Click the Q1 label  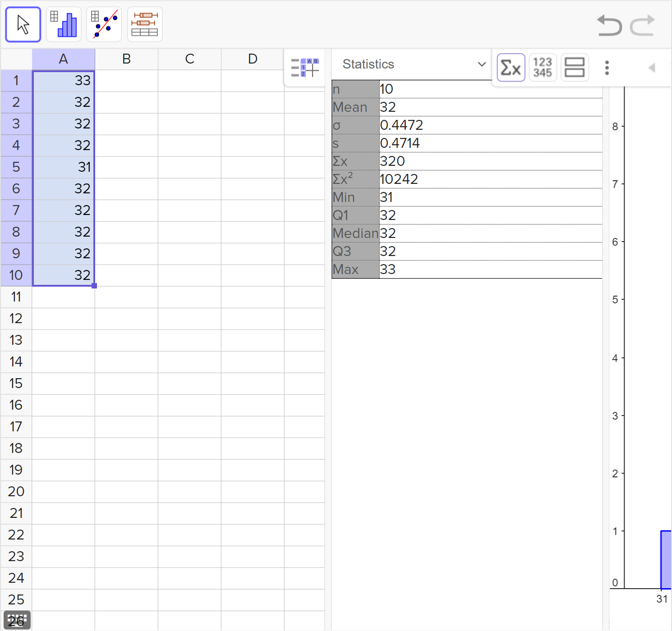tap(341, 215)
